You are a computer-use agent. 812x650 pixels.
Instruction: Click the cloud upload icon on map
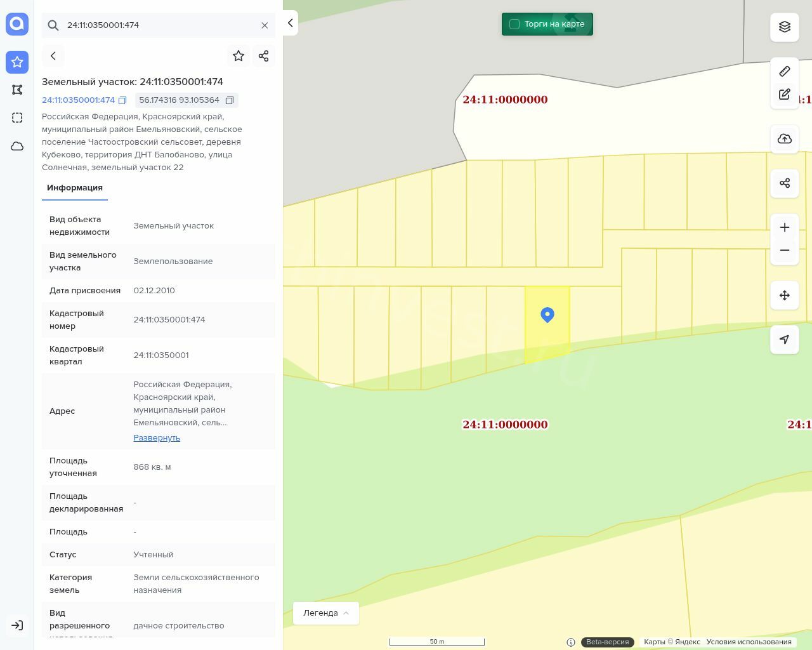tap(784, 139)
